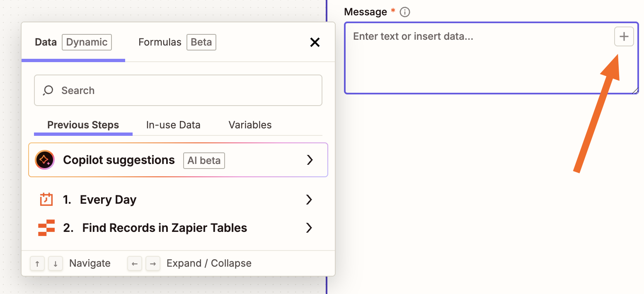
Task: Click the expand right arrow icon
Action: click(153, 263)
